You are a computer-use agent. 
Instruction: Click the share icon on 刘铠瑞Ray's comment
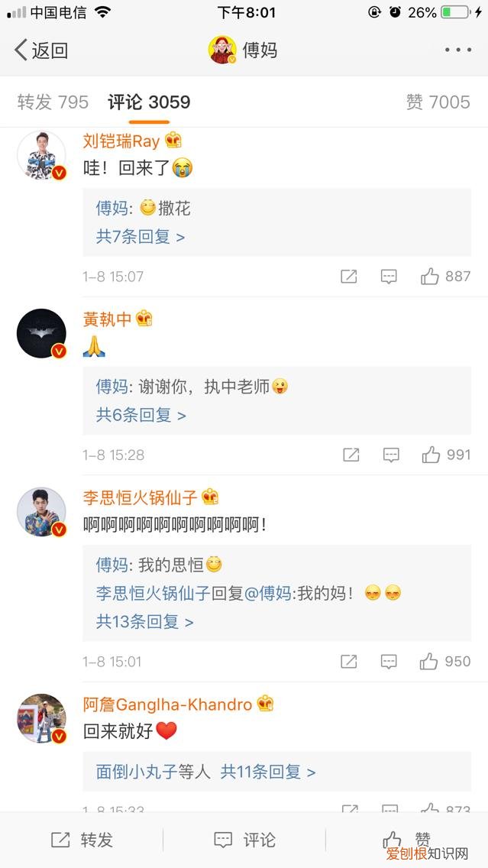pyautogui.click(x=348, y=276)
